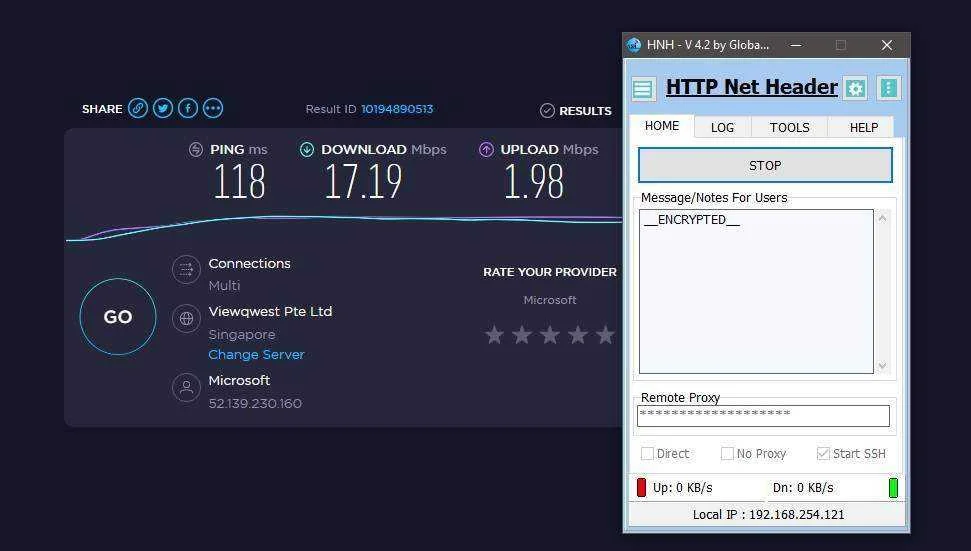Click the ping icon next to PING

(196, 149)
